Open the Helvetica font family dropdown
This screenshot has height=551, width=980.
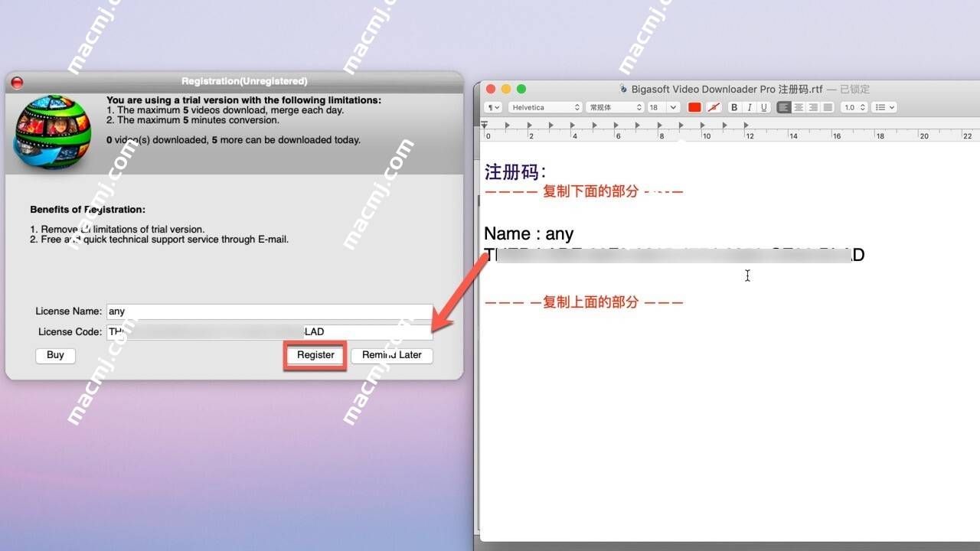click(x=546, y=107)
